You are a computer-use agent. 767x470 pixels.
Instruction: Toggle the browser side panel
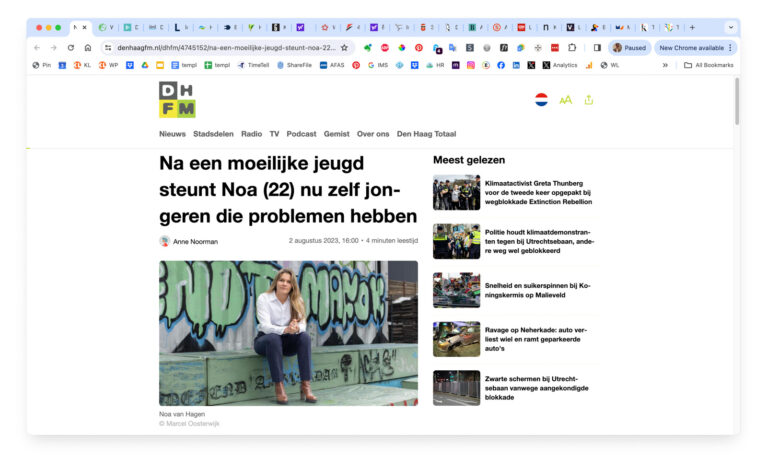pyautogui.click(x=597, y=47)
